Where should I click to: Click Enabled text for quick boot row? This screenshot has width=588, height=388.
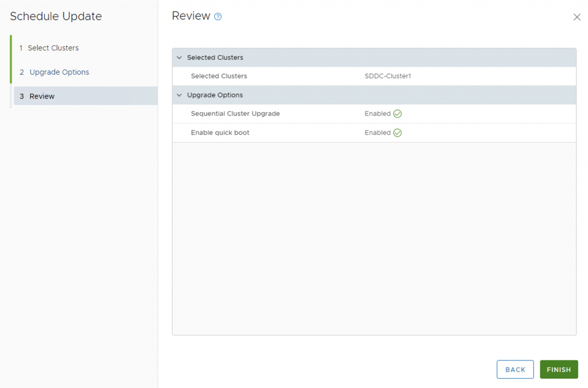pyautogui.click(x=377, y=133)
